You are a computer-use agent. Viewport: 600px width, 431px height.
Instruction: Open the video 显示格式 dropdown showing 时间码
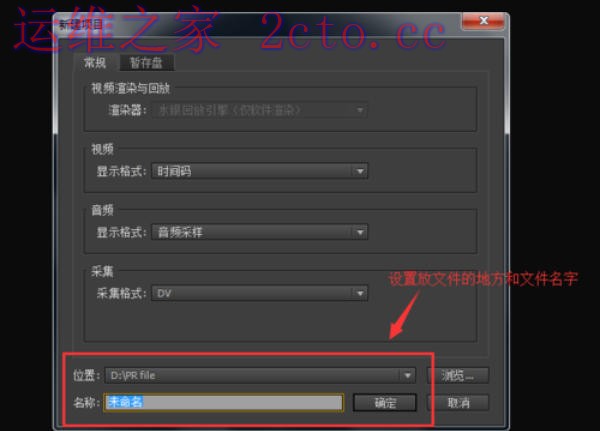point(259,171)
